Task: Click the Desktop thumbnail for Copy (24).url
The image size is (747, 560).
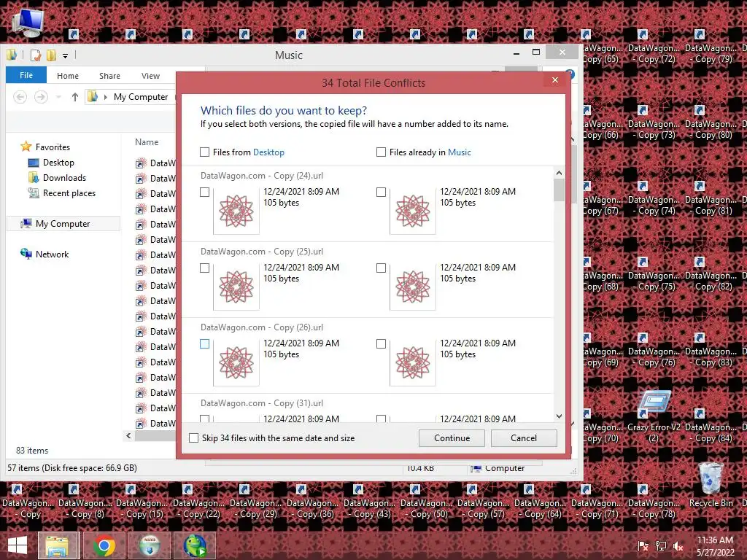Action: (x=236, y=211)
